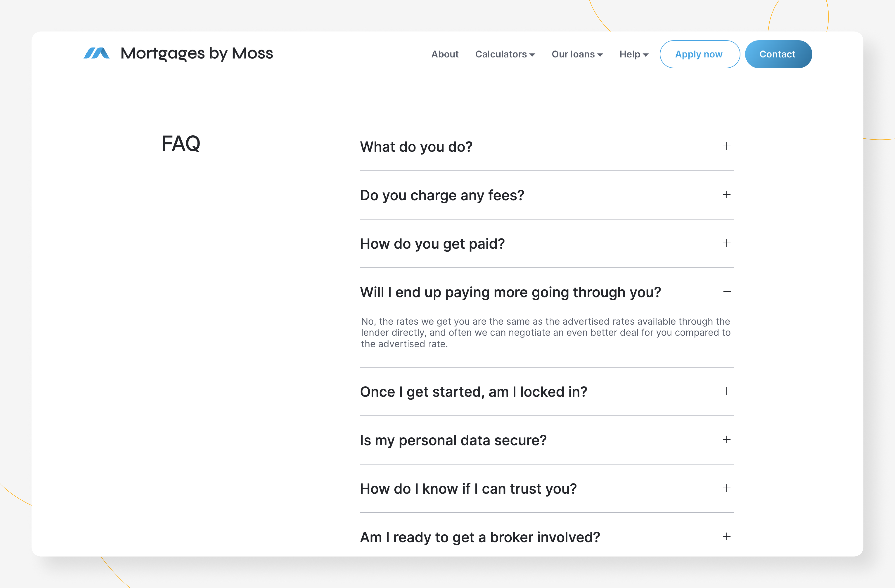Open the 'How do you get paid?' question
The width and height of the screenshot is (895, 588).
pos(432,244)
